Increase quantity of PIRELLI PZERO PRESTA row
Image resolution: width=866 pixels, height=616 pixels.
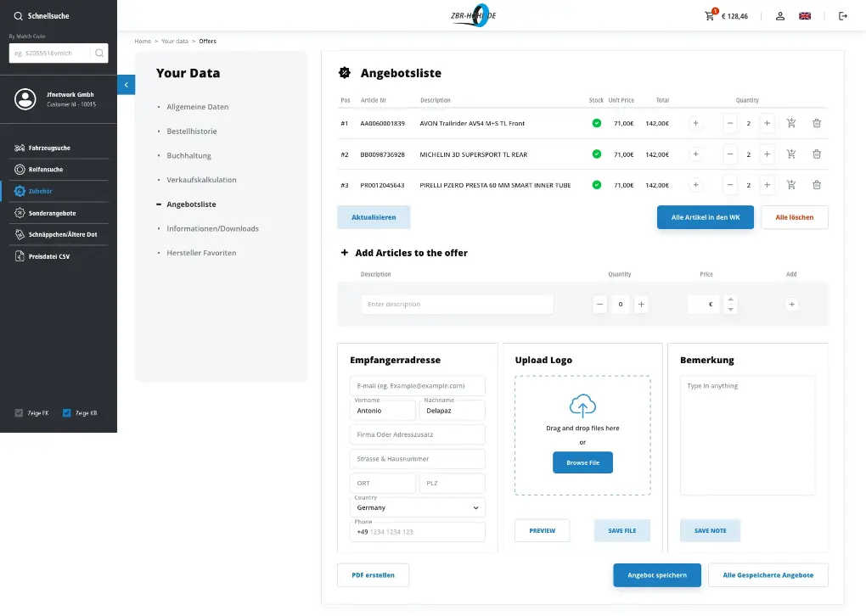767,185
